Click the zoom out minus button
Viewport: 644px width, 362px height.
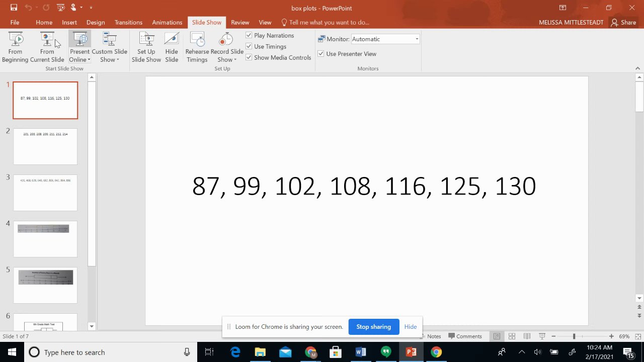[x=553, y=336]
